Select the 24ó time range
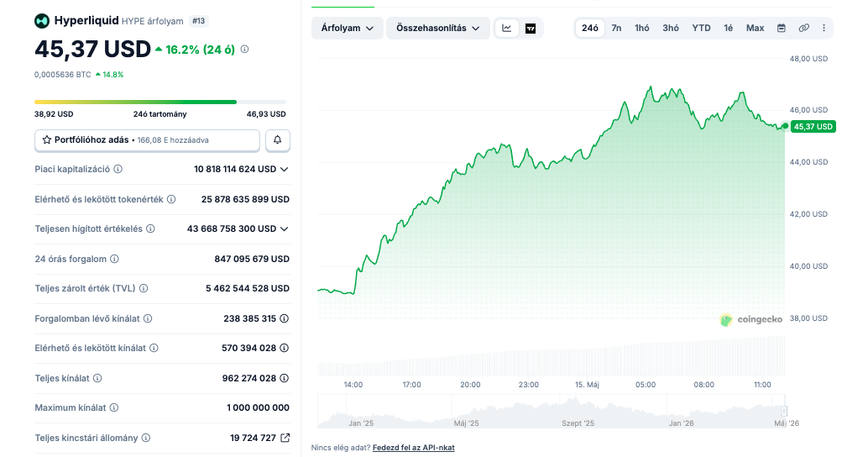 (x=589, y=29)
